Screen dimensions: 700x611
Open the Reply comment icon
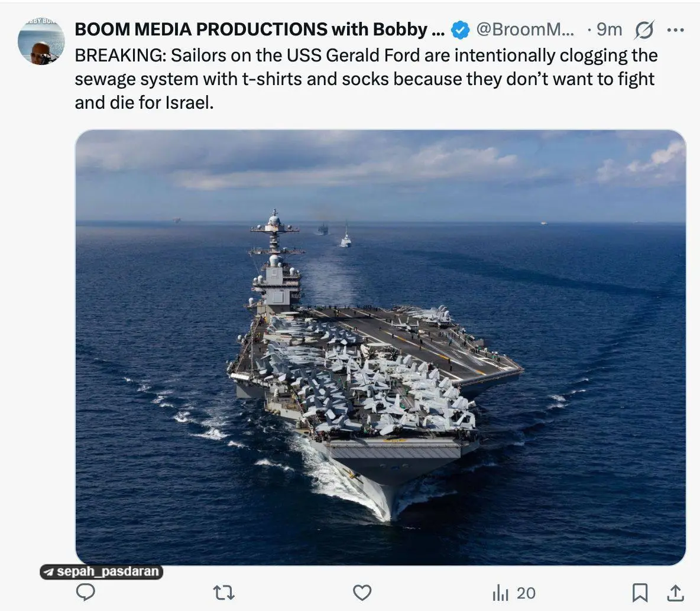tap(86, 592)
